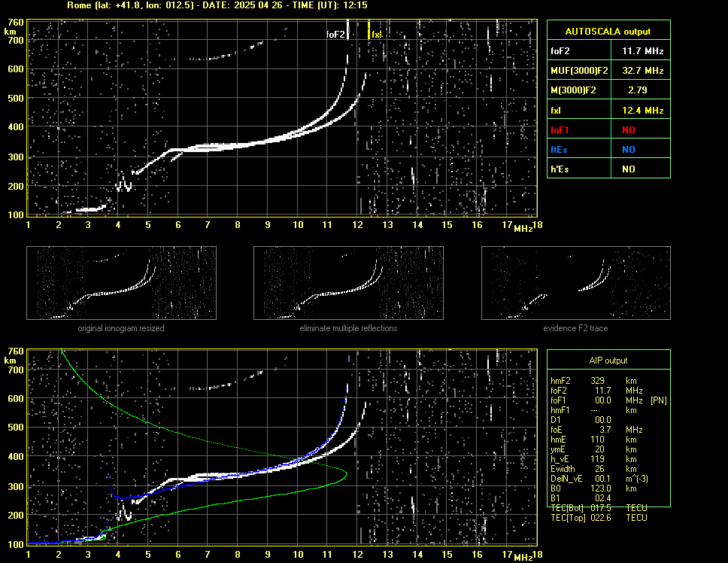Screen dimensions: 728x563
Task: Click the top ionogram '100' km axis label
Action: 16,215
